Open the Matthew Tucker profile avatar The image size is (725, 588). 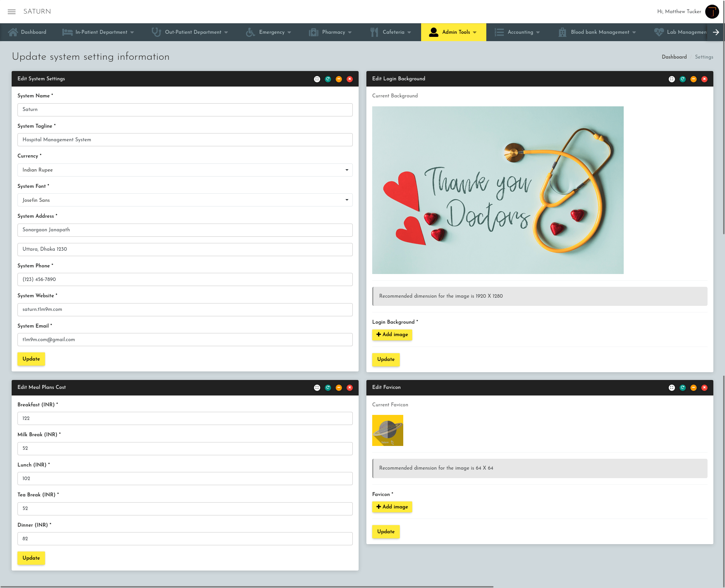pyautogui.click(x=712, y=11)
